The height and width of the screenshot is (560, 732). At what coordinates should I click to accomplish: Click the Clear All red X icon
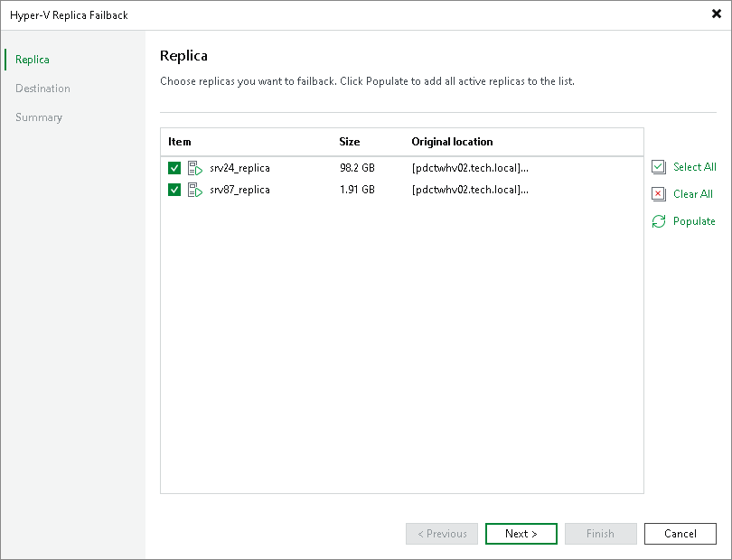[x=658, y=193]
